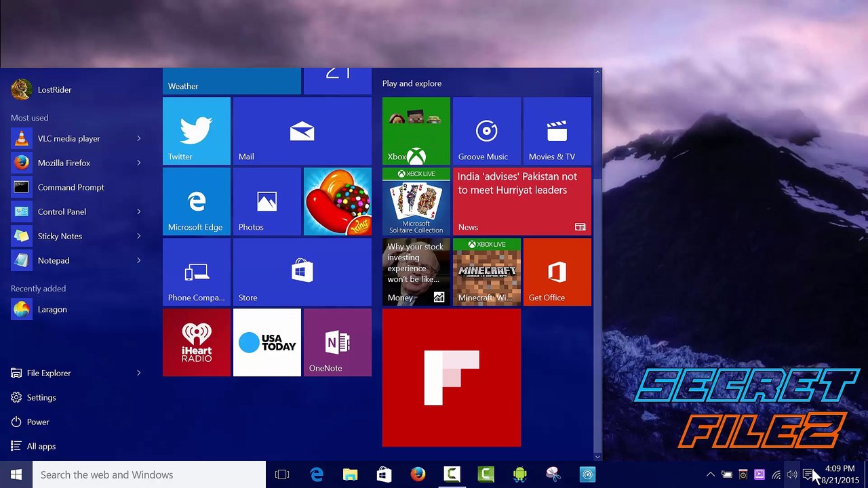Expand Sticky Notes jump list arrow

(139, 236)
